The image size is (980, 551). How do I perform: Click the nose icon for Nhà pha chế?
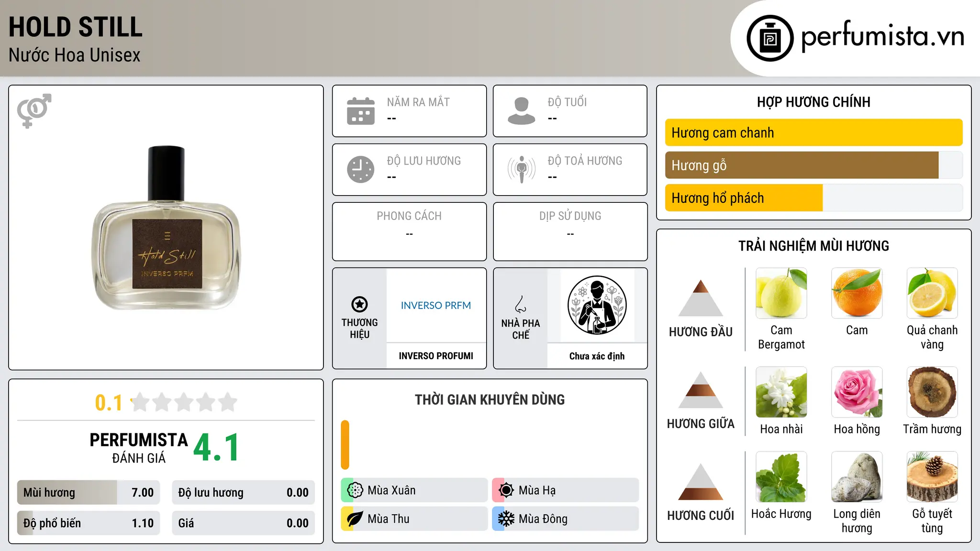(x=521, y=304)
